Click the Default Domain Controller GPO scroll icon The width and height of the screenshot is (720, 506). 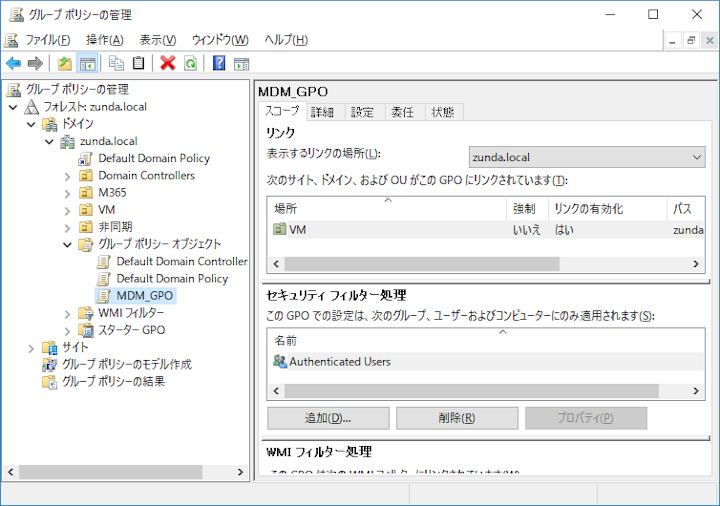[x=104, y=262]
